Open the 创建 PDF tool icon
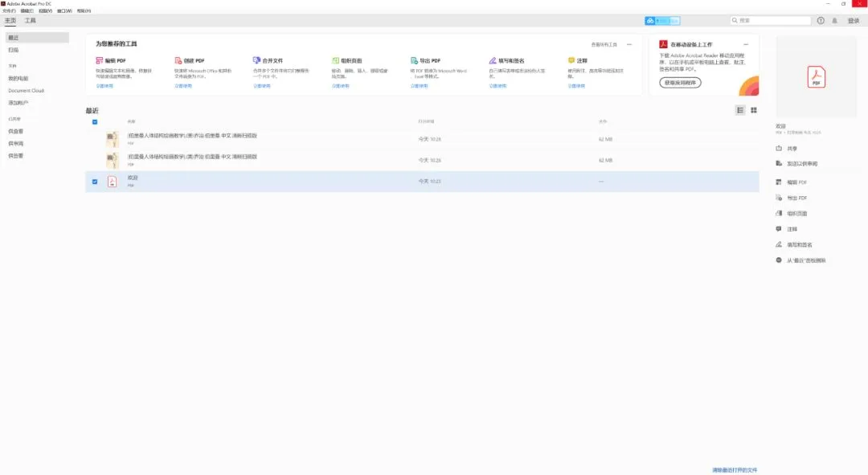Viewport: 868px width, 475px height. (x=178, y=60)
